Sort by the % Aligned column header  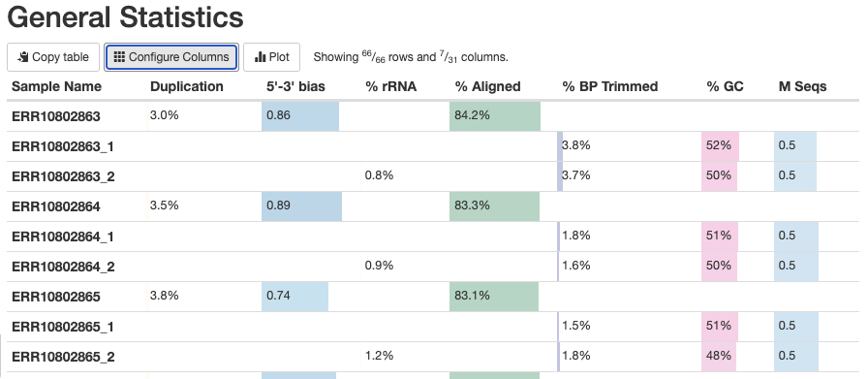click(487, 86)
